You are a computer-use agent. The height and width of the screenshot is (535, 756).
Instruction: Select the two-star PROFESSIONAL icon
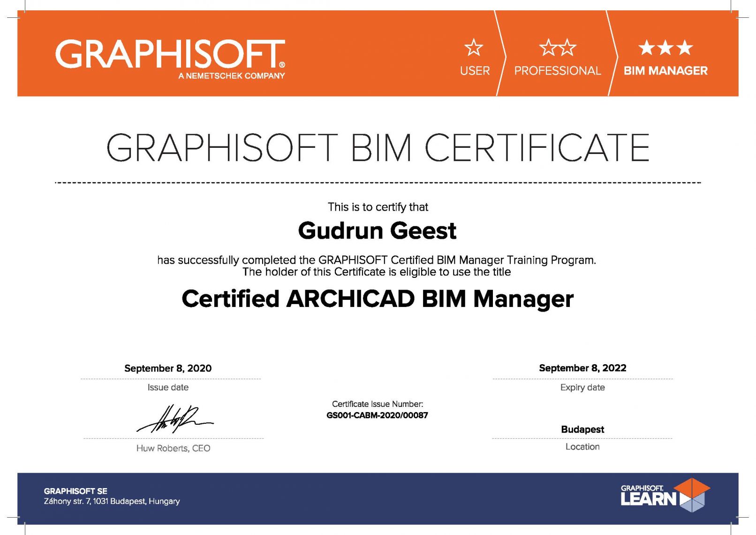click(x=557, y=47)
